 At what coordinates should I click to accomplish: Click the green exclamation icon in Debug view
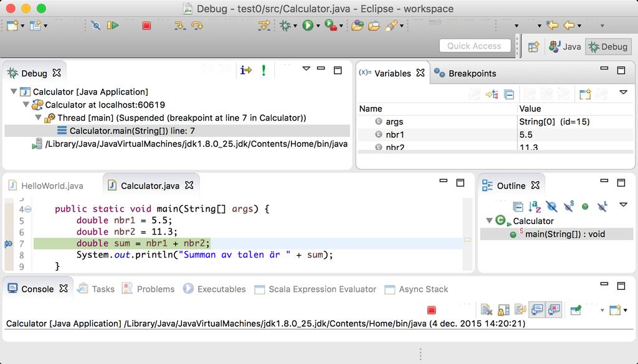pos(264,70)
